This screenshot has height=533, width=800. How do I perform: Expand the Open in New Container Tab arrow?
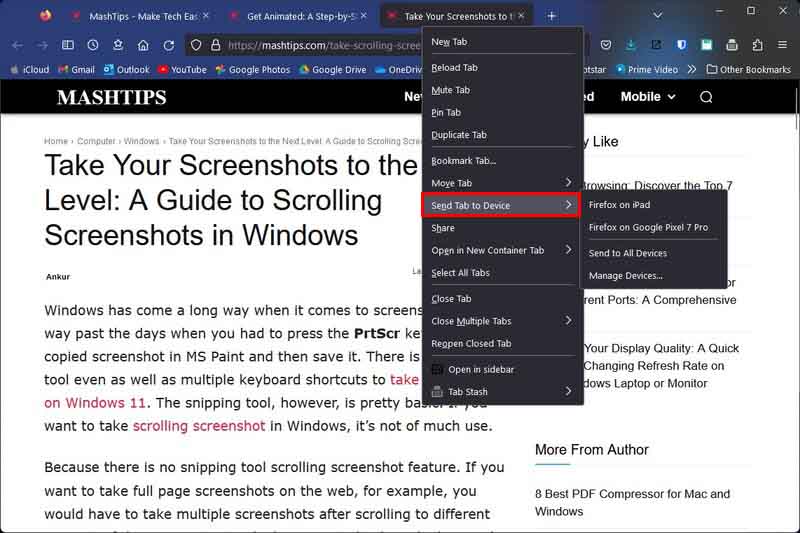(x=568, y=250)
